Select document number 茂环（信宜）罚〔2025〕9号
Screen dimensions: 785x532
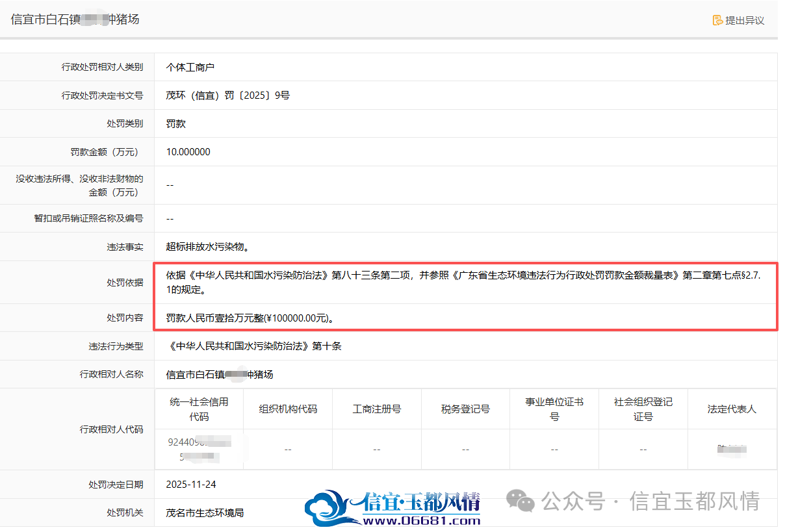tap(228, 95)
